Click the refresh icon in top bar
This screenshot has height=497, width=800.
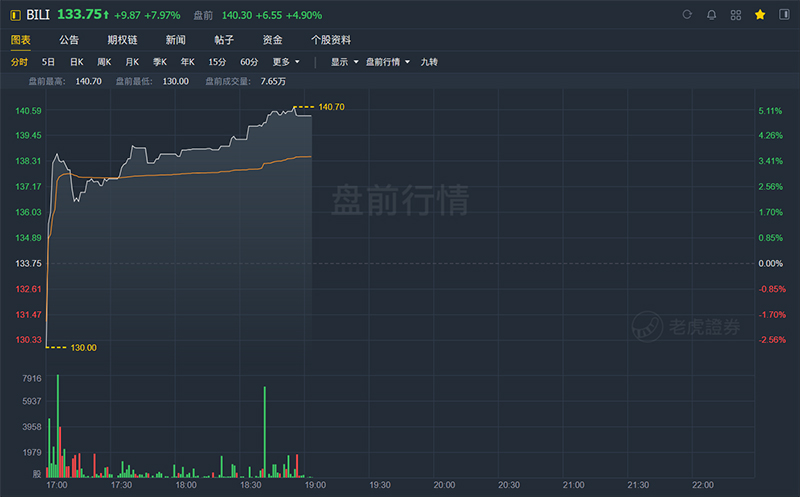pyautogui.click(x=687, y=15)
